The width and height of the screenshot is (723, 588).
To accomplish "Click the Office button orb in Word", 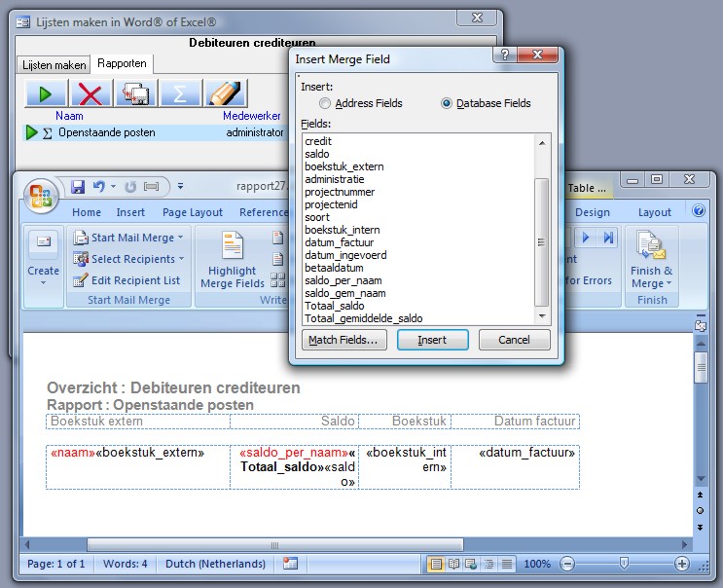I will [x=42, y=191].
